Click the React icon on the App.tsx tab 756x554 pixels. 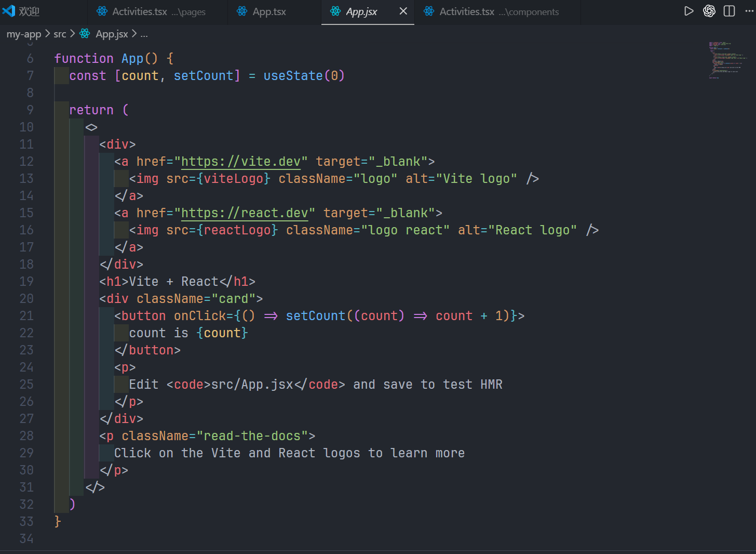pyautogui.click(x=242, y=11)
